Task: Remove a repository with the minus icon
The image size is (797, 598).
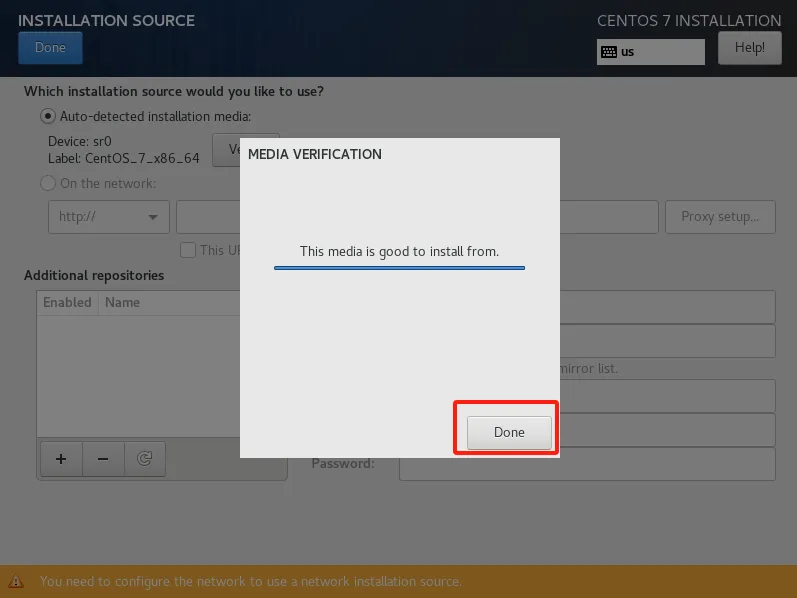Action: tap(103, 459)
